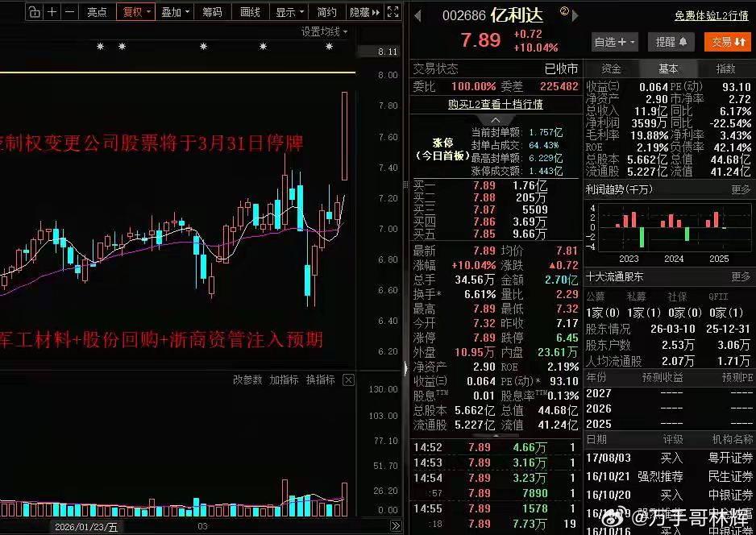Close the indicator panel with X icon
Screen dimensions: 756x535
(348, 379)
